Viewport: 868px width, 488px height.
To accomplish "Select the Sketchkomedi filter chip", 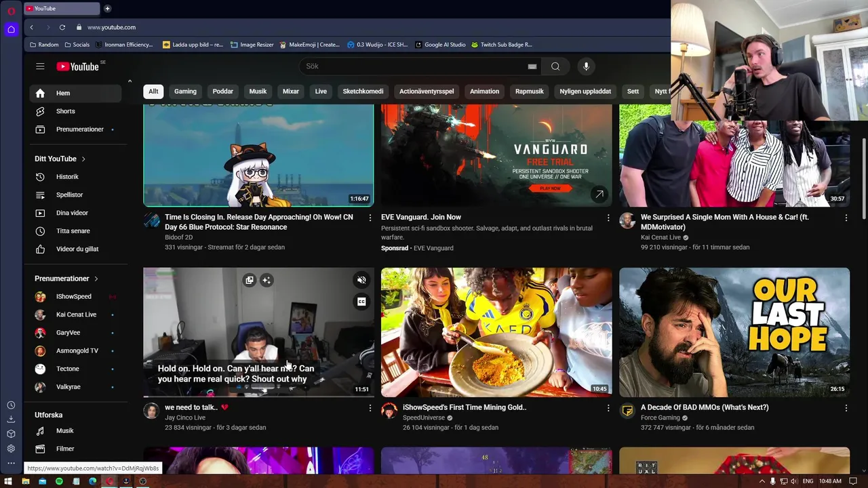I will pos(363,91).
